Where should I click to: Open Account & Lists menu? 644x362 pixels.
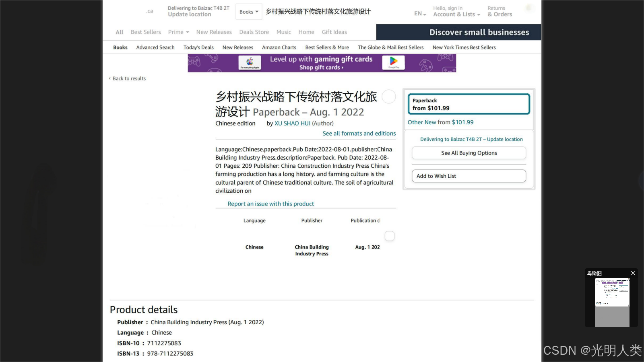(457, 11)
